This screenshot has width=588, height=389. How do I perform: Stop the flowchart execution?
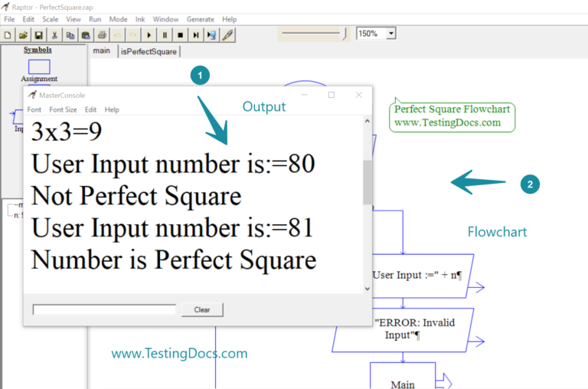[x=180, y=34]
